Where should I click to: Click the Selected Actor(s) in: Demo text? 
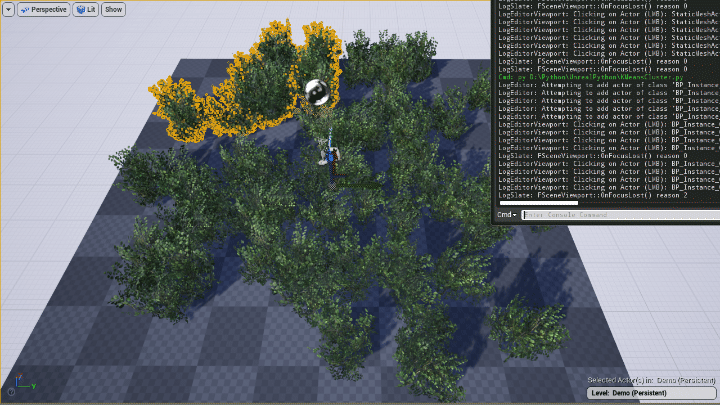click(651, 380)
